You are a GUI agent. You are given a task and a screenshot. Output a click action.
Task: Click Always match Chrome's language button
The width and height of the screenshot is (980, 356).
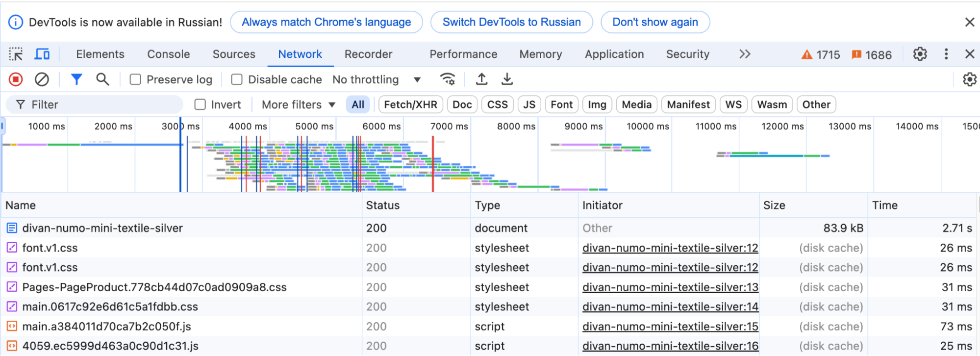327,22
